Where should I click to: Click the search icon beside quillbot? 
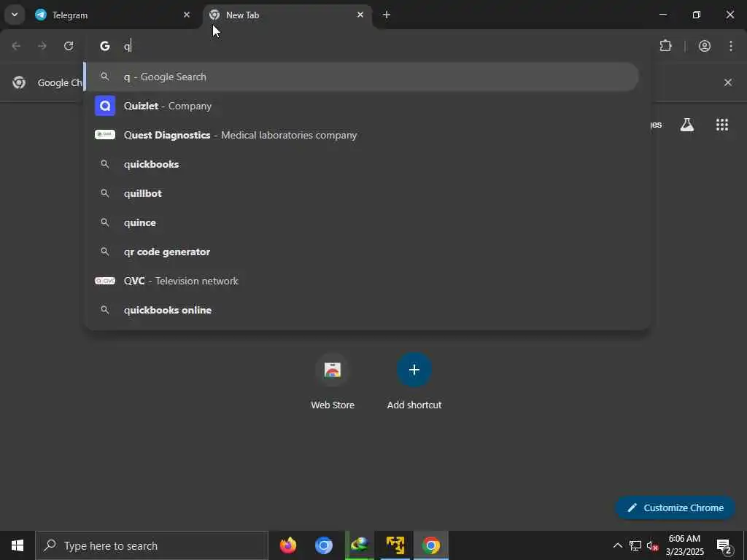tap(105, 193)
